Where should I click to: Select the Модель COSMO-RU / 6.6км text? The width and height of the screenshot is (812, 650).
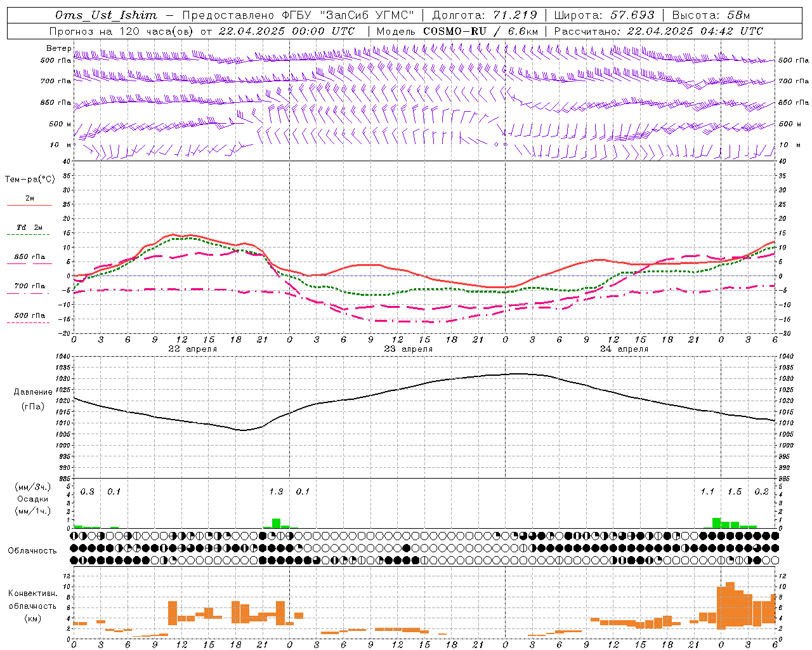(457, 31)
